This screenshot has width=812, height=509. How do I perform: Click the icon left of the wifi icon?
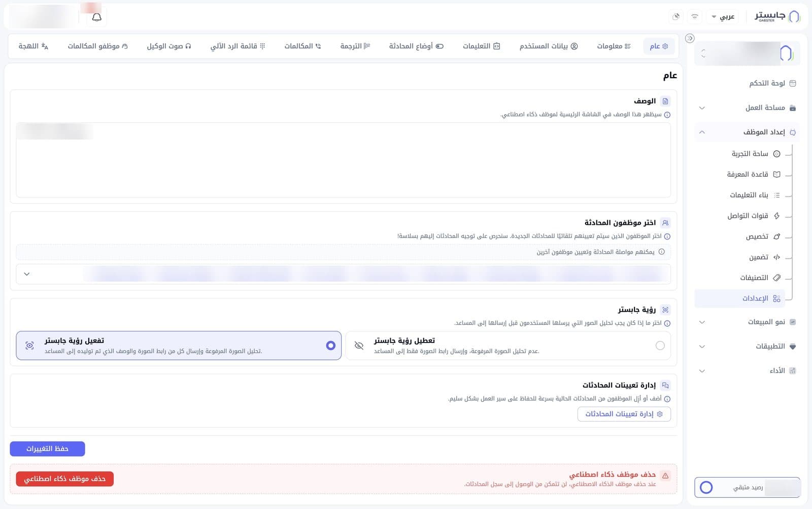(676, 17)
